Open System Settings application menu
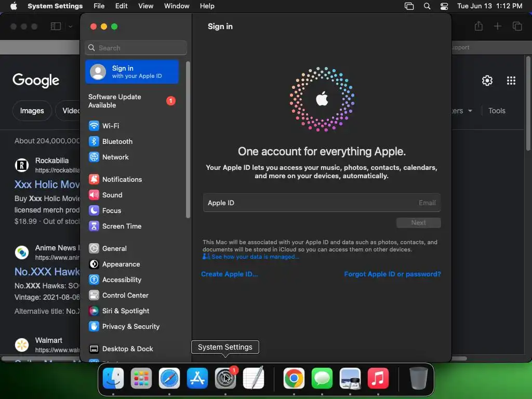532x399 pixels. pyautogui.click(x=55, y=6)
